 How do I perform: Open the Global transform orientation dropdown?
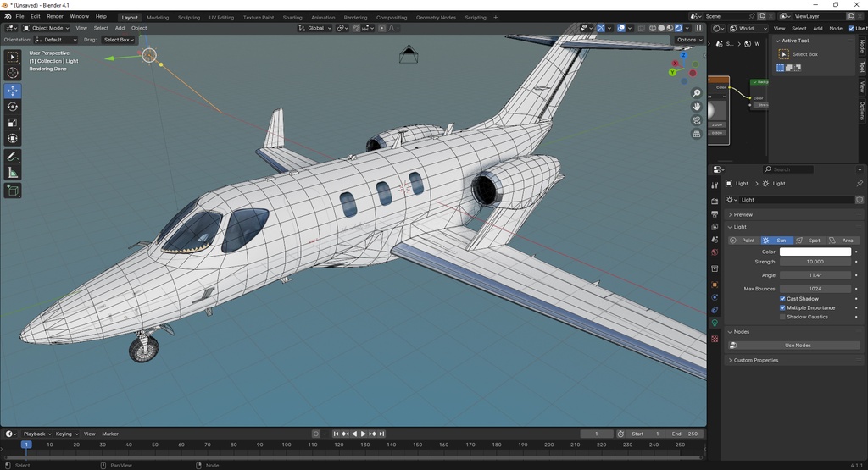pyautogui.click(x=315, y=28)
